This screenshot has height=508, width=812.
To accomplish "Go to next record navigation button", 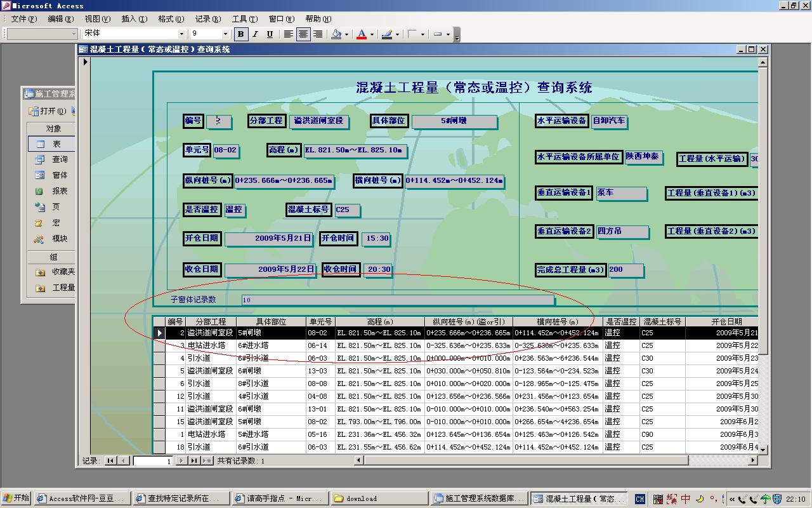I will tap(181, 461).
